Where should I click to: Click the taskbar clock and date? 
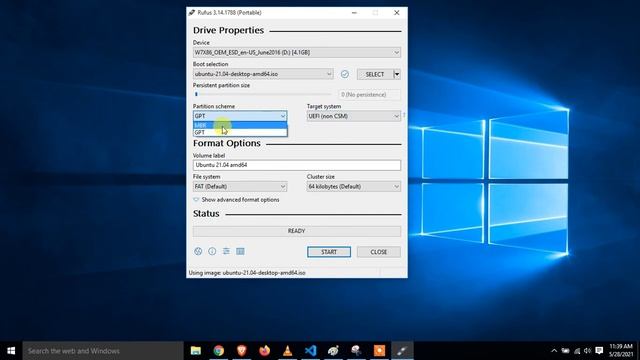pyautogui.click(x=620, y=351)
